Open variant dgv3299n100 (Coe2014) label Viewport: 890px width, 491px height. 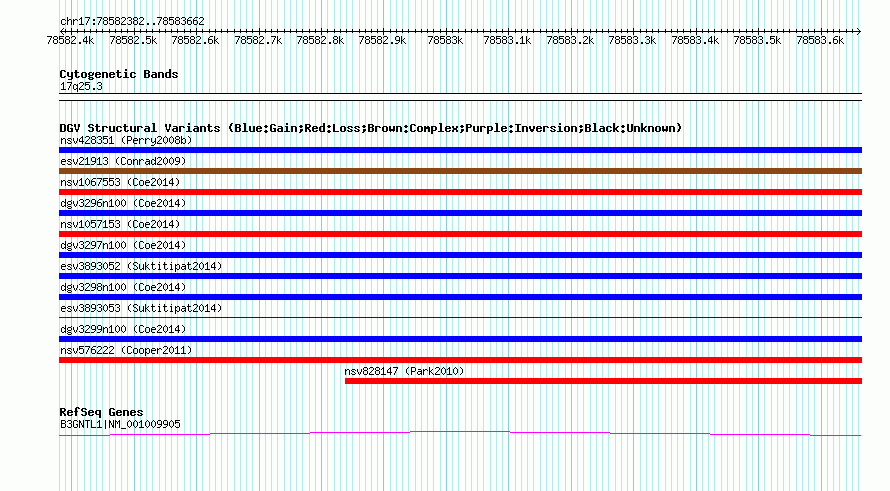pos(123,329)
